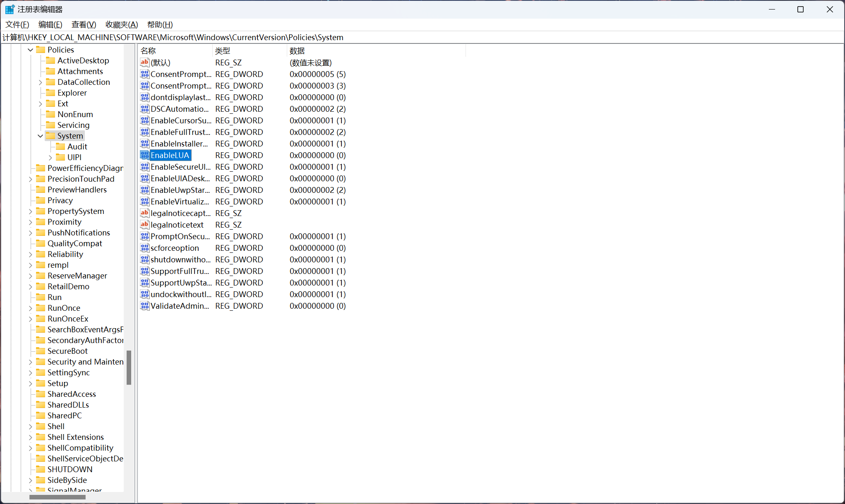Click the legalnoticetext string value icon
The height and width of the screenshot is (504, 845).
(144, 225)
